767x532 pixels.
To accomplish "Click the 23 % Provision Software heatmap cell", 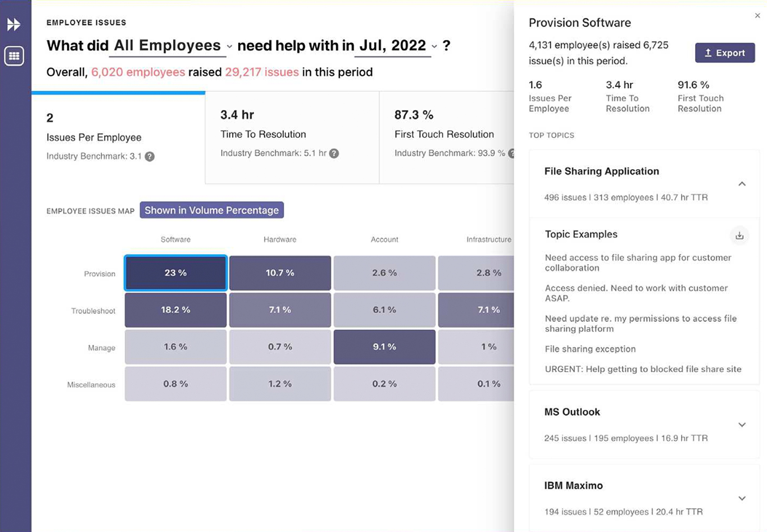I will (x=175, y=273).
